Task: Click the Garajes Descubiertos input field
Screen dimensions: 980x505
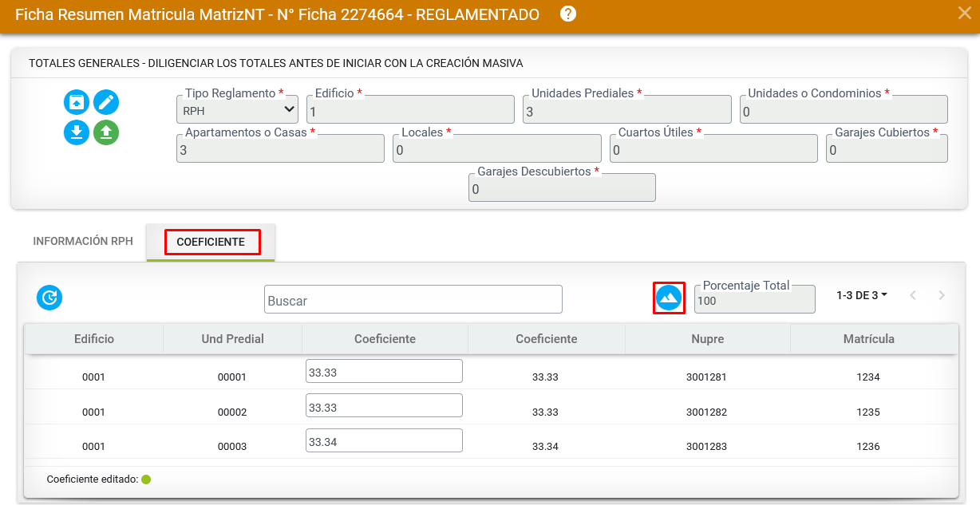Action: (x=562, y=187)
